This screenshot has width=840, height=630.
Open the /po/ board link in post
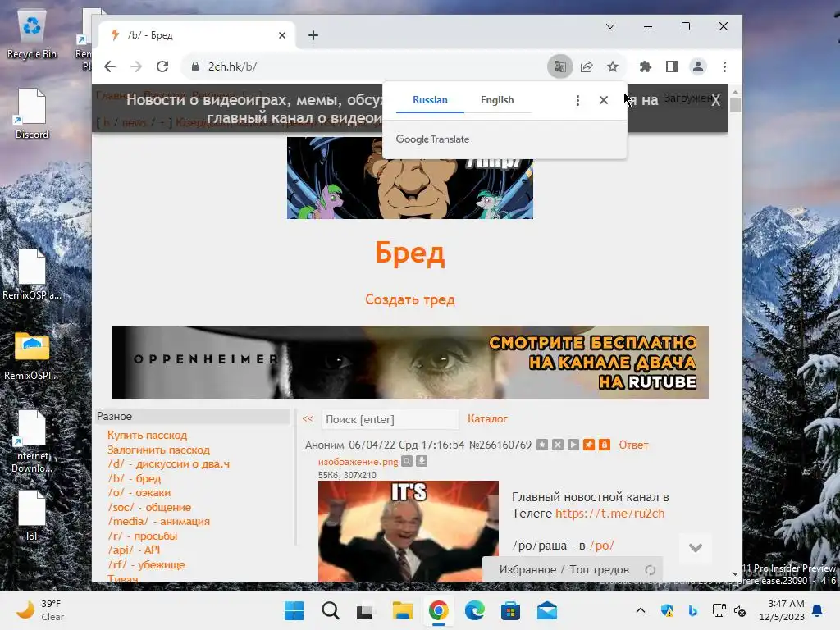pyautogui.click(x=601, y=546)
